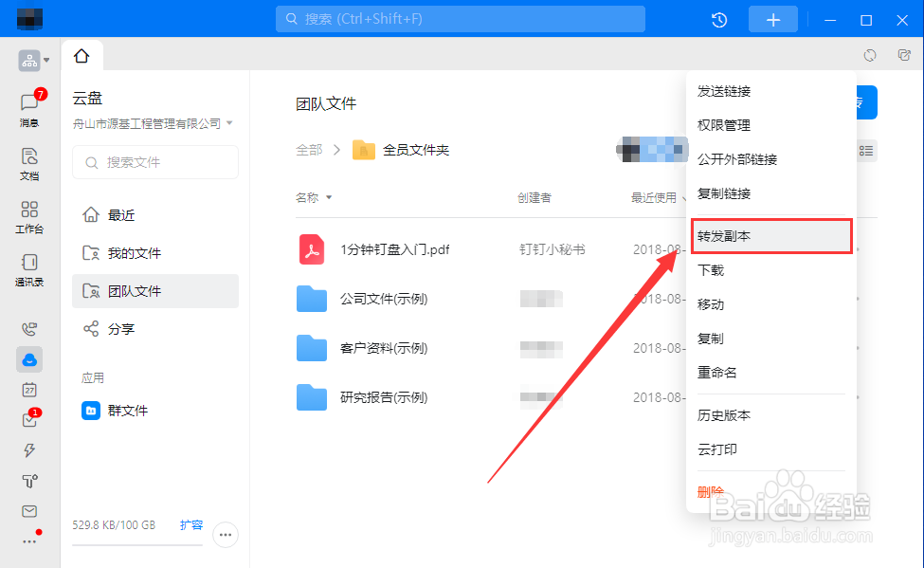Open the to-do checklist icon

(x=28, y=420)
